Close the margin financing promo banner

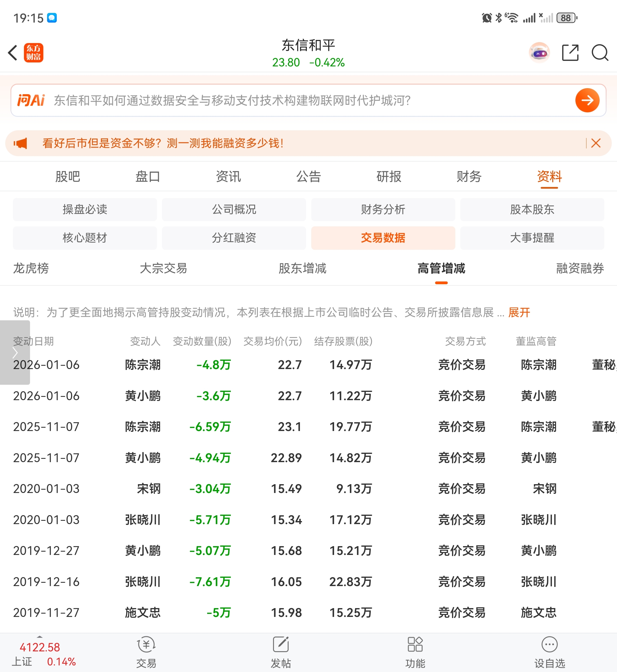point(596,143)
